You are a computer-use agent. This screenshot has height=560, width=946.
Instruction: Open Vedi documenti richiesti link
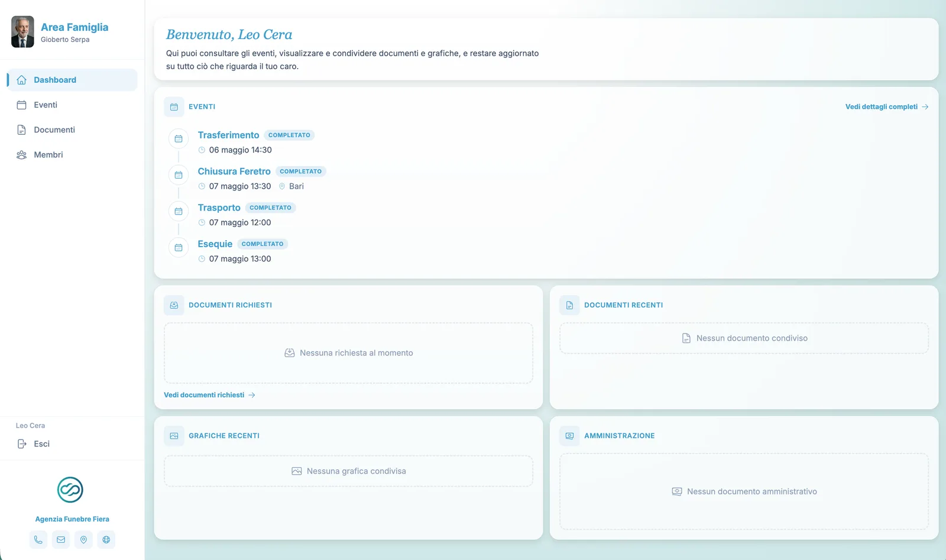209,395
